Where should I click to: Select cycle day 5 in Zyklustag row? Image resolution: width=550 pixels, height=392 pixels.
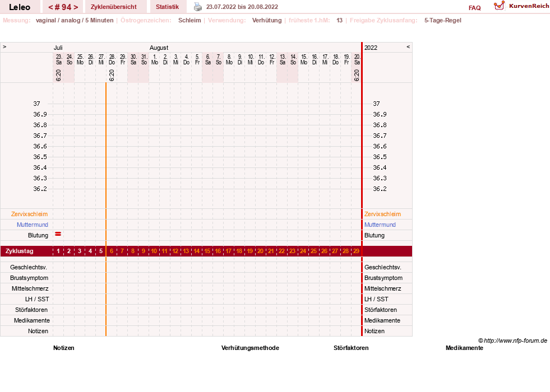[x=101, y=251]
